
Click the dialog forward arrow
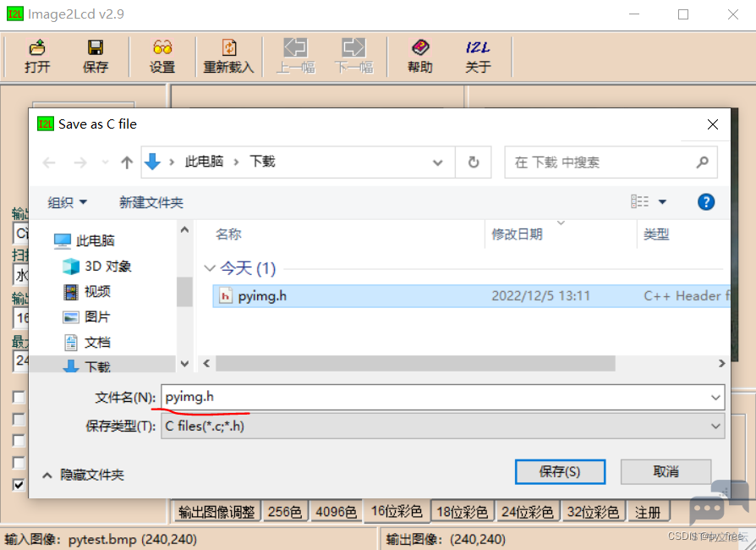[80, 162]
